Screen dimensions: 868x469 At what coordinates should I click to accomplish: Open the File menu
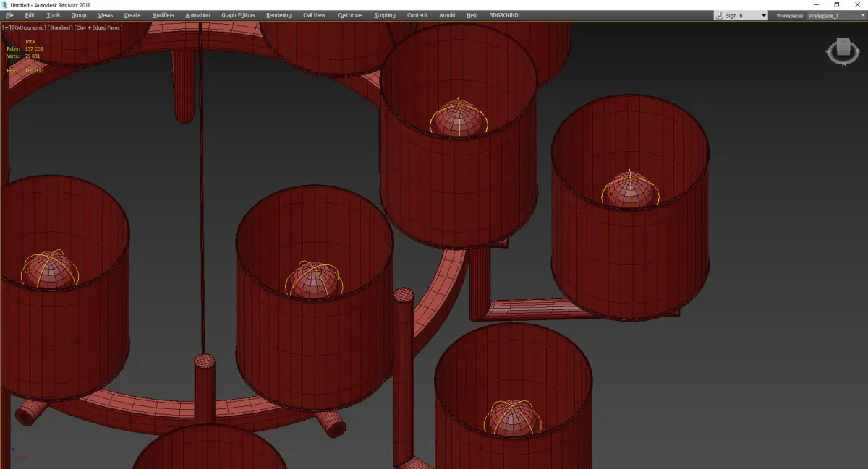pos(9,15)
